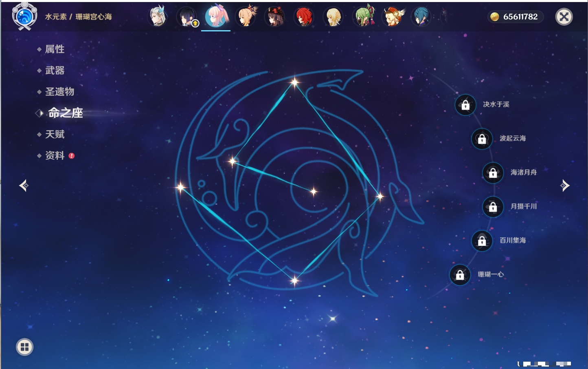Click the Hydro element emblem icon
588x369 pixels.
(x=24, y=16)
